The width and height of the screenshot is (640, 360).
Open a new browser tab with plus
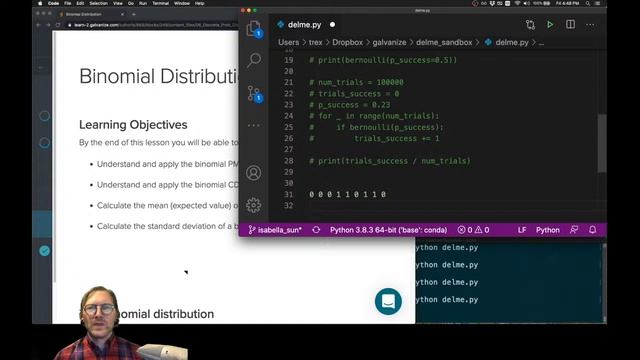[134, 14]
